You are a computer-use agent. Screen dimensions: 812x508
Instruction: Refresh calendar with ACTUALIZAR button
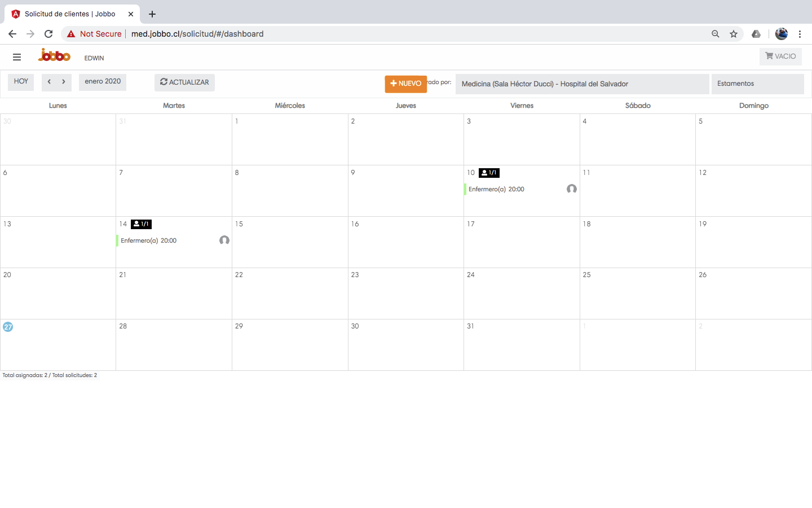point(184,82)
